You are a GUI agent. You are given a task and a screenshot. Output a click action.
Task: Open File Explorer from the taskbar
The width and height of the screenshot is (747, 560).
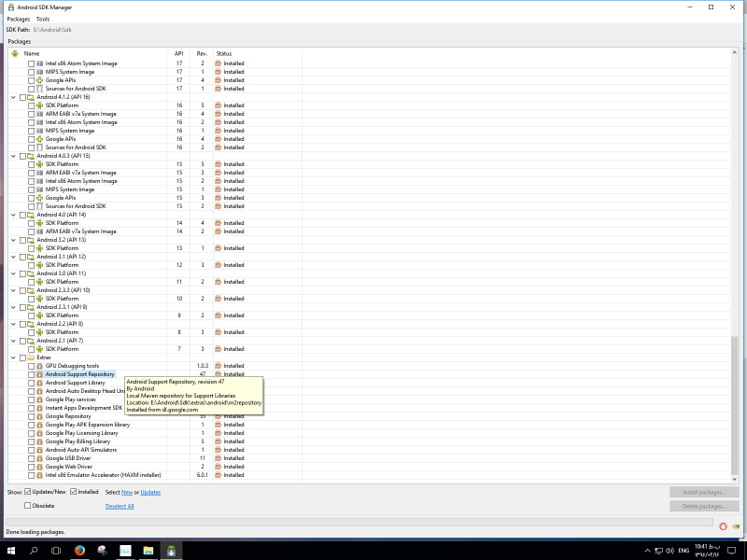(x=148, y=551)
